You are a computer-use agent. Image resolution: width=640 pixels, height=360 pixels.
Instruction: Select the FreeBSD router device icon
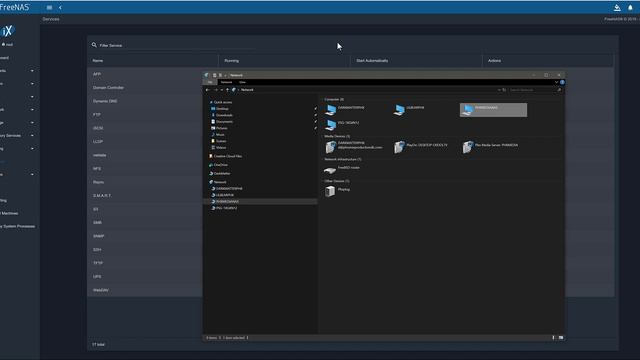(330, 170)
